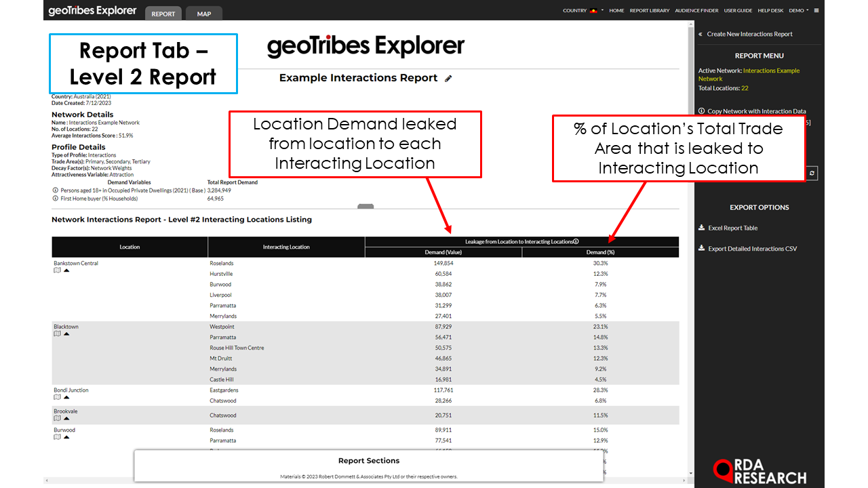Image resolution: width=868 pixels, height=488 pixels.
Task: Click demand percent 23.1%
Action: click(600, 327)
